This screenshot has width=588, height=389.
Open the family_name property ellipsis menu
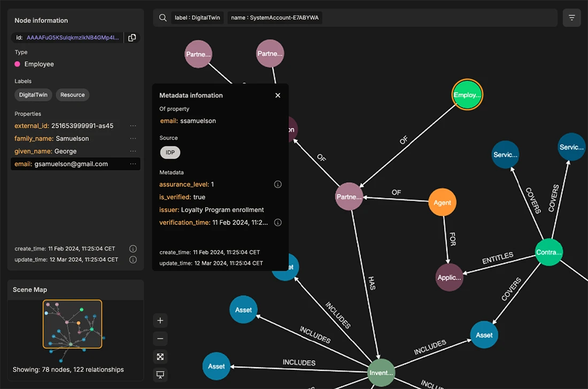coord(133,138)
